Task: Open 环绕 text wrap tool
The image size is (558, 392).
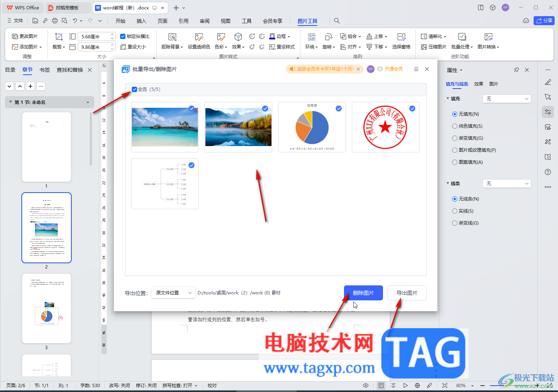Action: point(311,41)
